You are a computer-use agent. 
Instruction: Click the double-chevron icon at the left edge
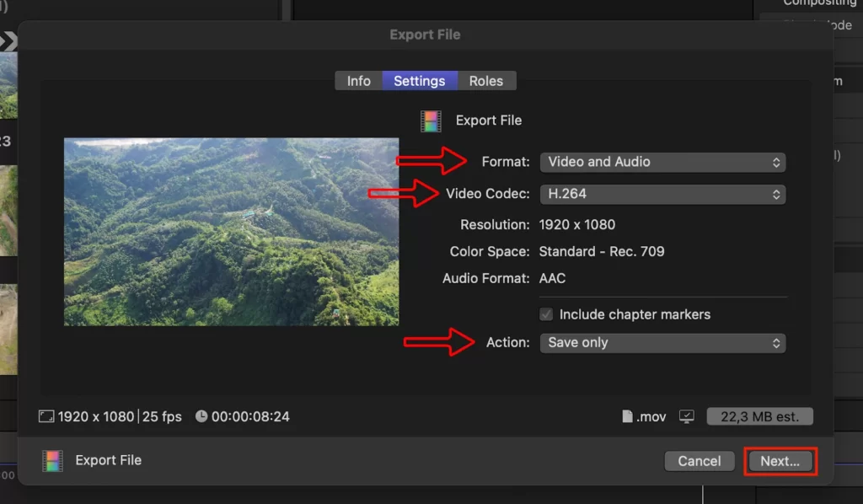(x=8, y=40)
